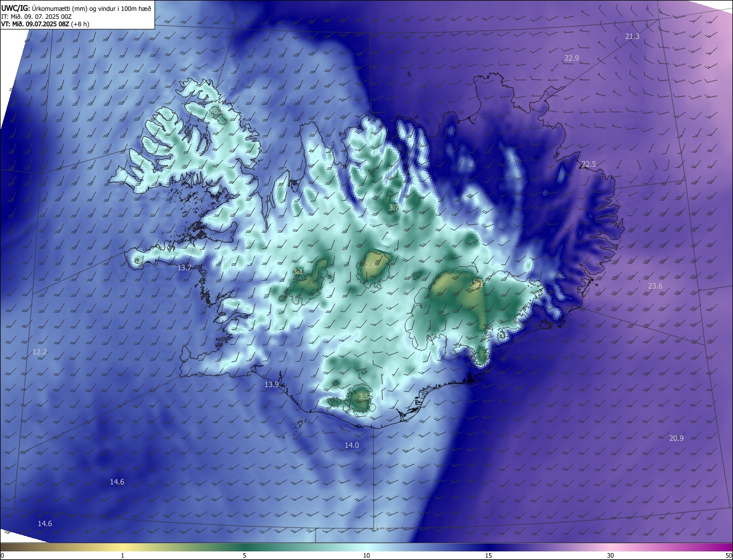The image size is (733, 560).
Task: Click the legend tick label 5
Action: click(x=245, y=556)
